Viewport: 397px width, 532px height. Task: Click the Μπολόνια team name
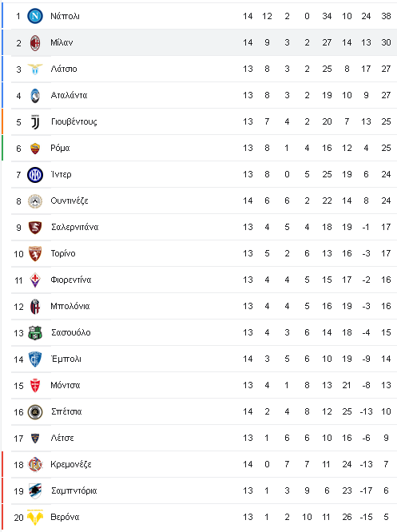tap(70, 306)
